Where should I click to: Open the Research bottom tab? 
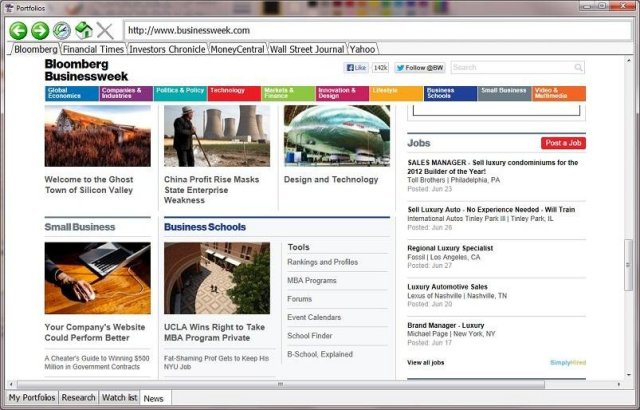pyautogui.click(x=78, y=398)
